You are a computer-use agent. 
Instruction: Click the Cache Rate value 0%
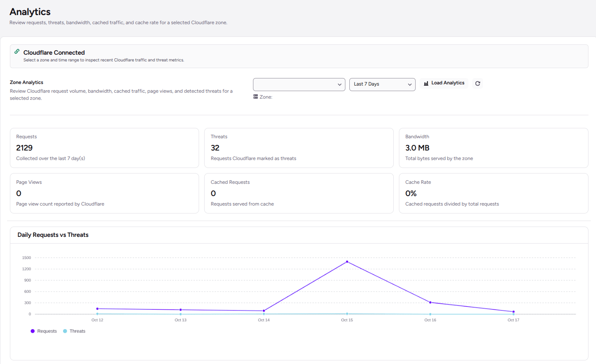click(411, 193)
